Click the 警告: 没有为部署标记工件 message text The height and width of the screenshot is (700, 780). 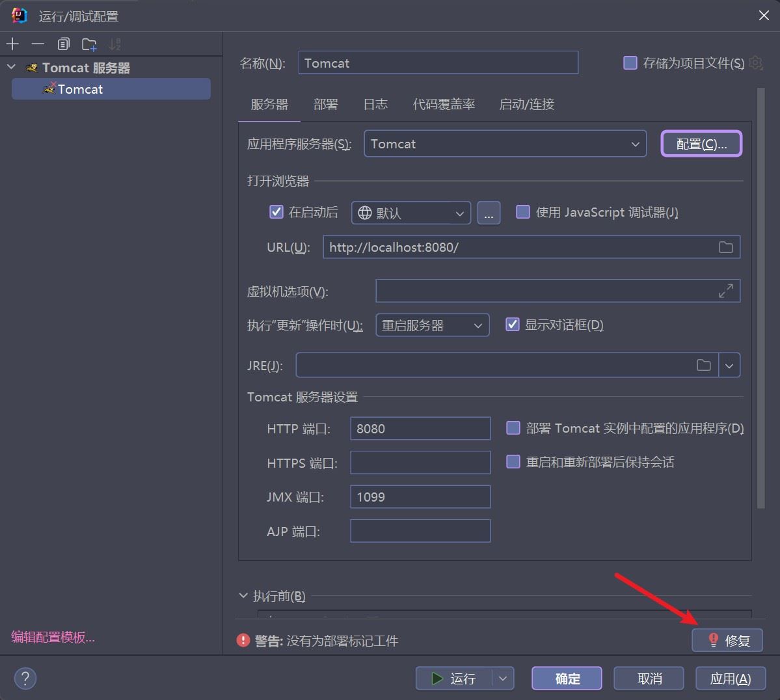point(327,641)
